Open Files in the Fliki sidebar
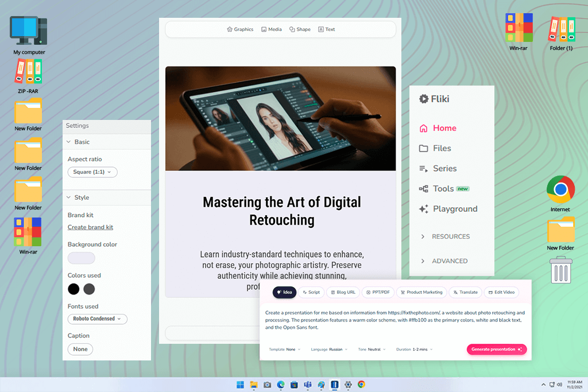Image resolution: width=588 pixels, height=392 pixels. point(435,149)
